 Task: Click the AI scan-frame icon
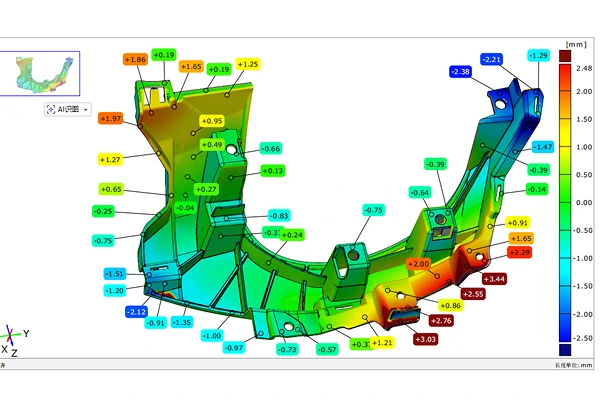pos(51,109)
